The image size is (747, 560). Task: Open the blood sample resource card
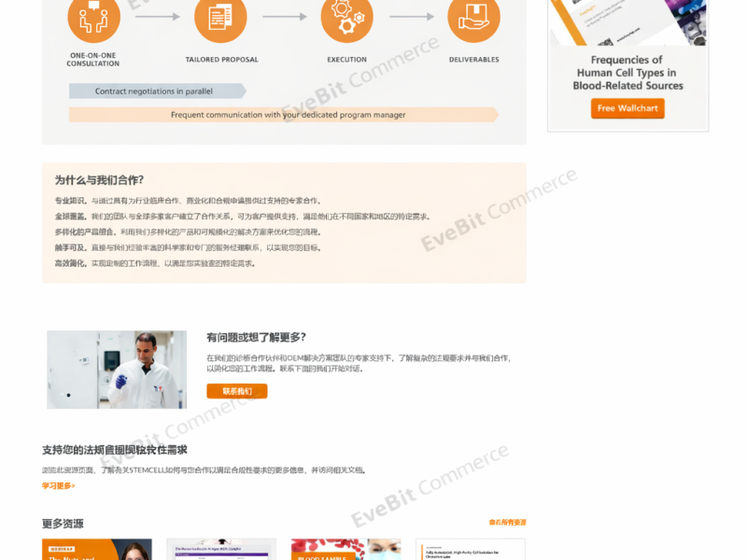coord(345,549)
